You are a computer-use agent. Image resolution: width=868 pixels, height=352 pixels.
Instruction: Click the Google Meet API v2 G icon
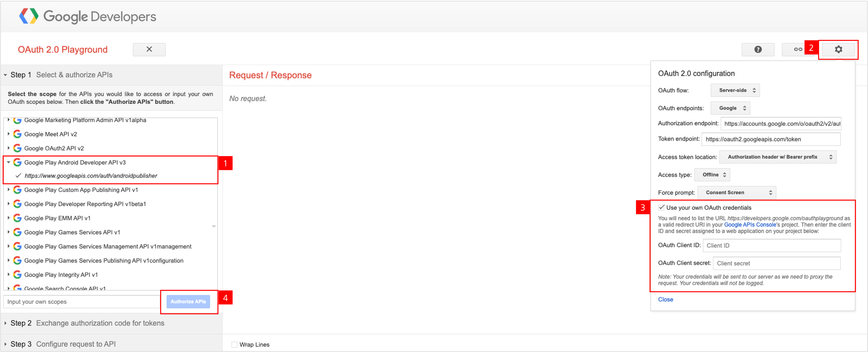(x=17, y=134)
